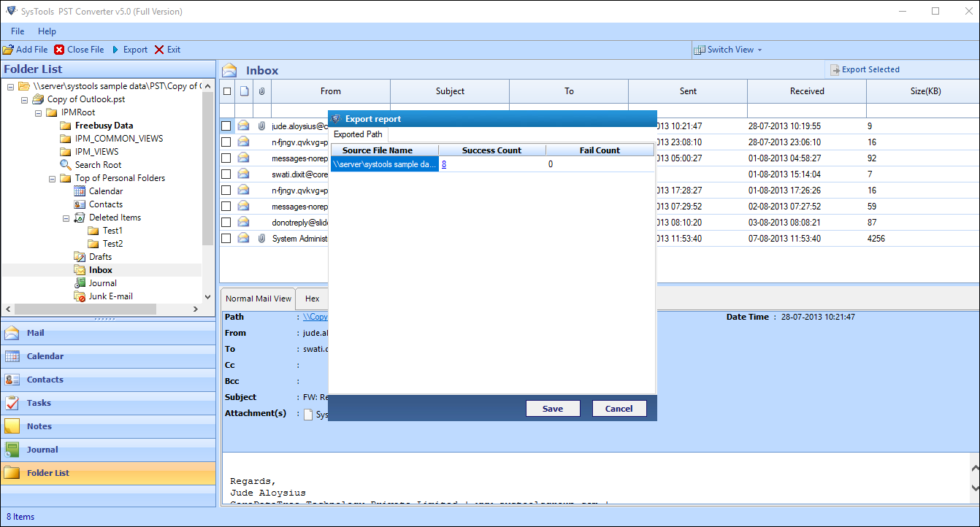
Task: Check the System Administrator email checkbox
Action: 226,238
